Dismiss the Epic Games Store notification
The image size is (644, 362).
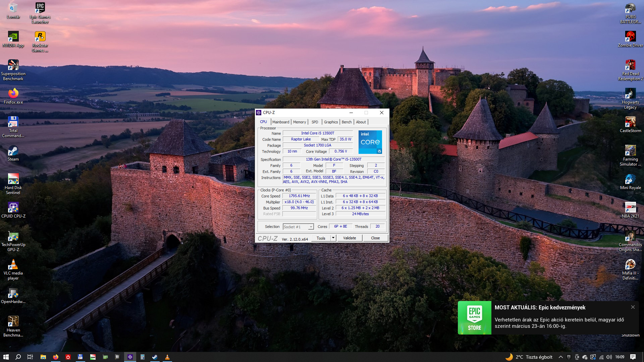tap(633, 307)
